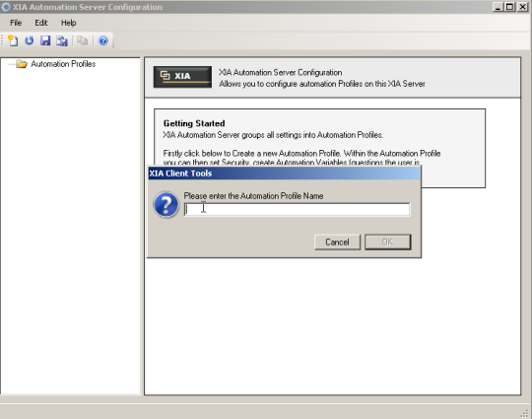Click the Automation Profile Name input field

[x=297, y=209]
